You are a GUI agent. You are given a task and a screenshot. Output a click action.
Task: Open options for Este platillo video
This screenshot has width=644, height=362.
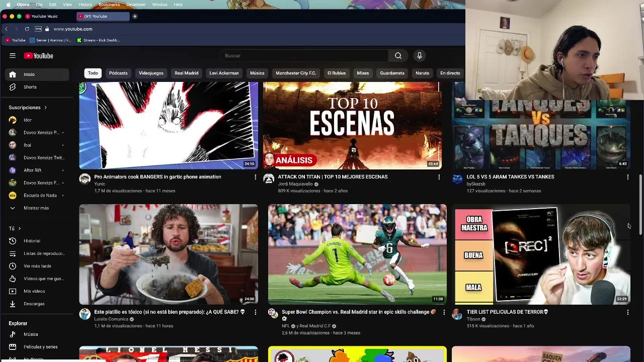point(255,312)
